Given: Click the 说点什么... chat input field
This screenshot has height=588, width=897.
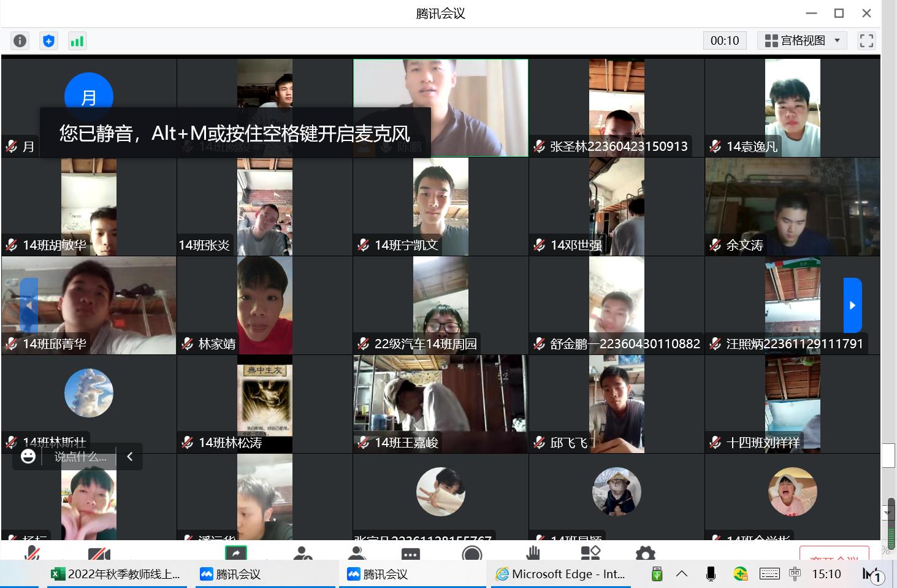Looking at the screenshot, I should 80,457.
